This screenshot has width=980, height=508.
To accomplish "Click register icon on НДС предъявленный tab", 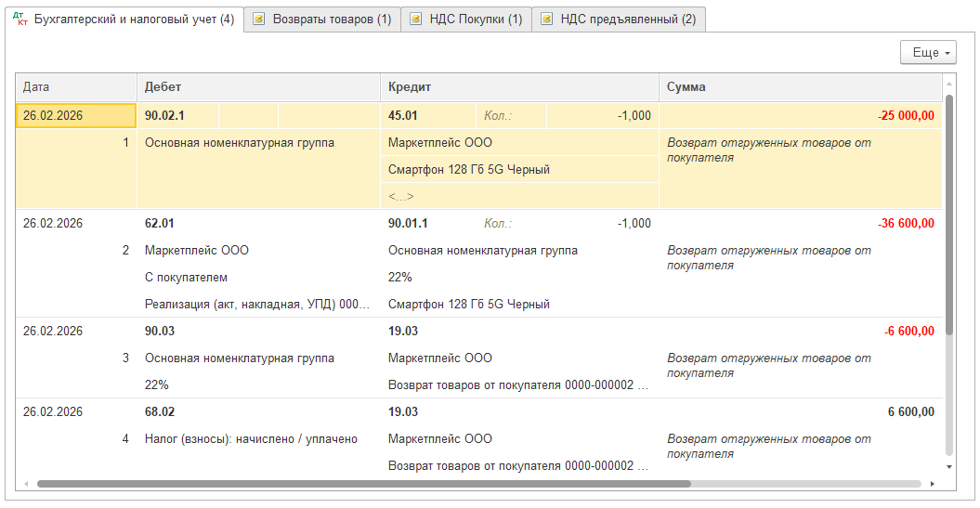I will tap(546, 20).
